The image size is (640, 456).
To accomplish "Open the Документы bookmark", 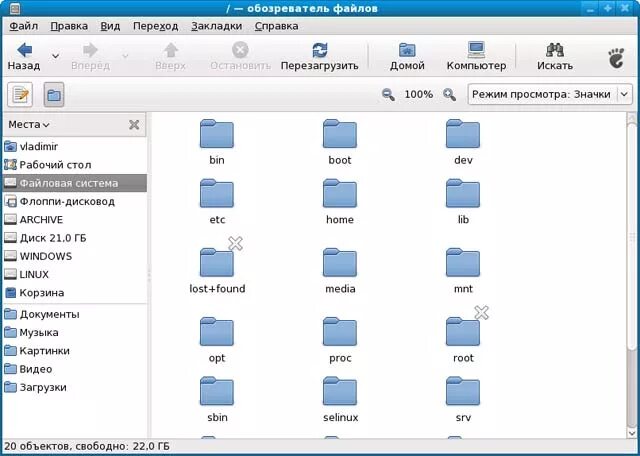I will tap(74, 314).
